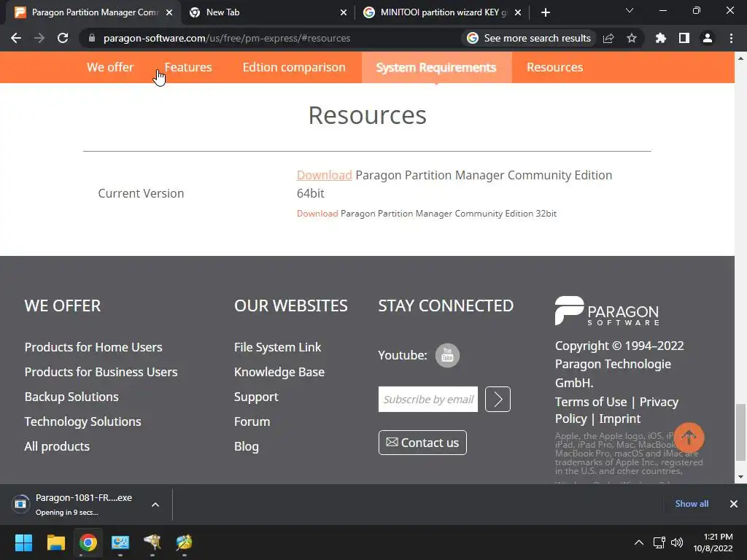Close the downloads bar
The width and height of the screenshot is (747, 560).
(734, 503)
